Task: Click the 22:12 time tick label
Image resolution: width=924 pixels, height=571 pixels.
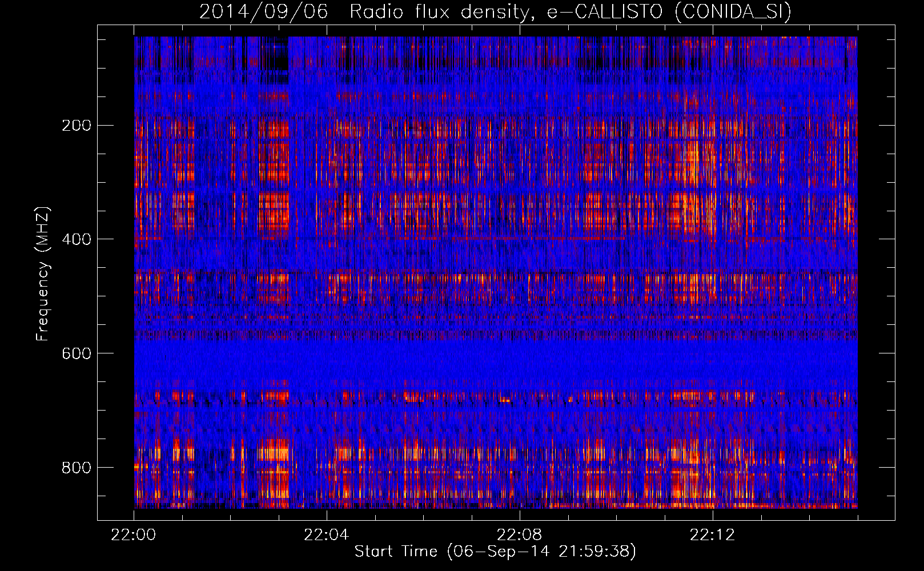Action: tap(713, 535)
